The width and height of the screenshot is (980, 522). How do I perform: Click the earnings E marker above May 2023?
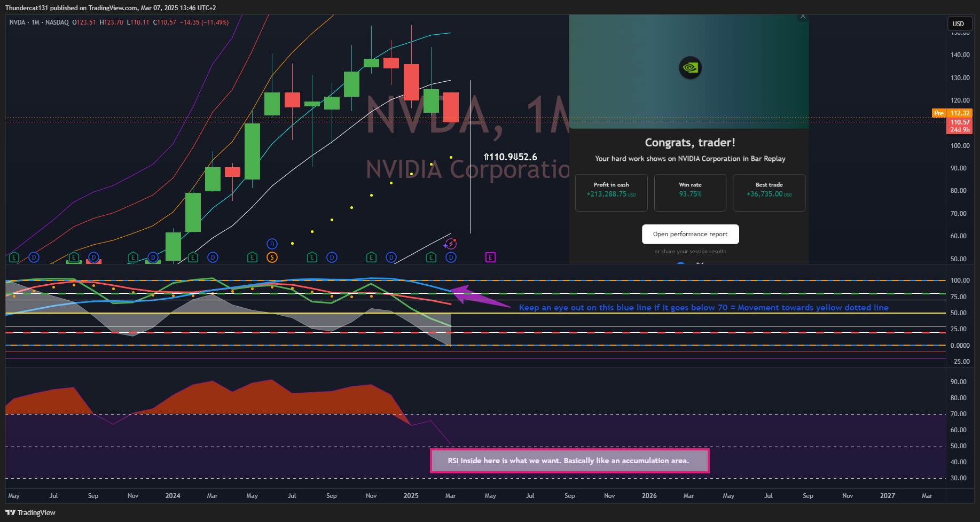pos(14,258)
